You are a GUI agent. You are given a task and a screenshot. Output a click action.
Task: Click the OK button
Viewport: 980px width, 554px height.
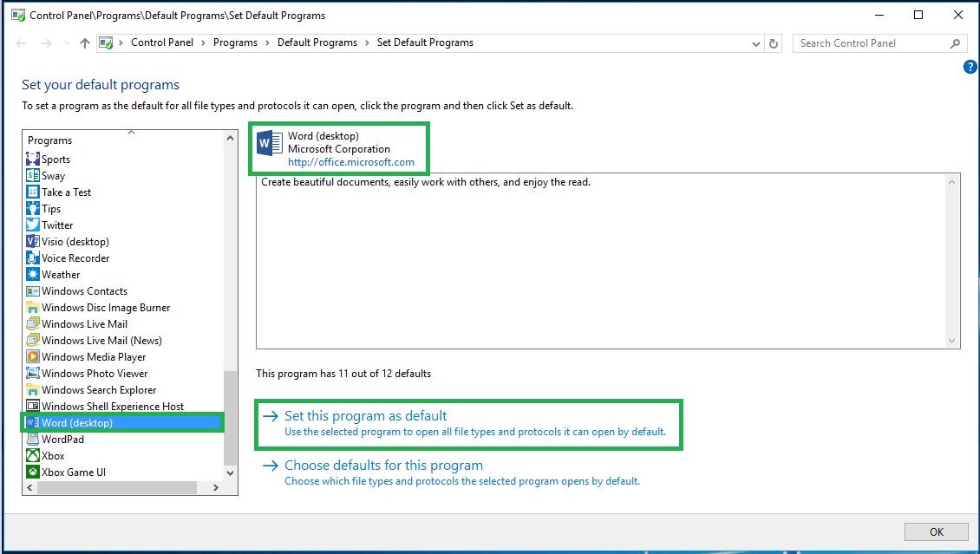(x=937, y=531)
